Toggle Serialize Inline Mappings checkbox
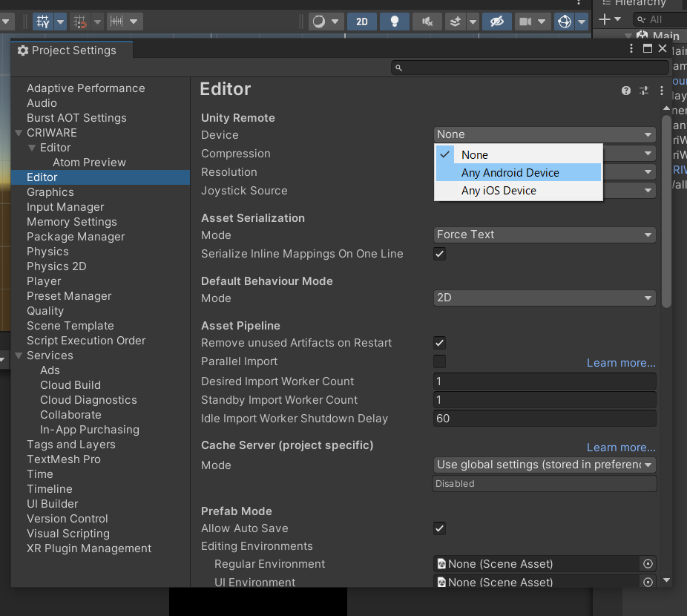The height and width of the screenshot is (616, 687). [x=439, y=254]
